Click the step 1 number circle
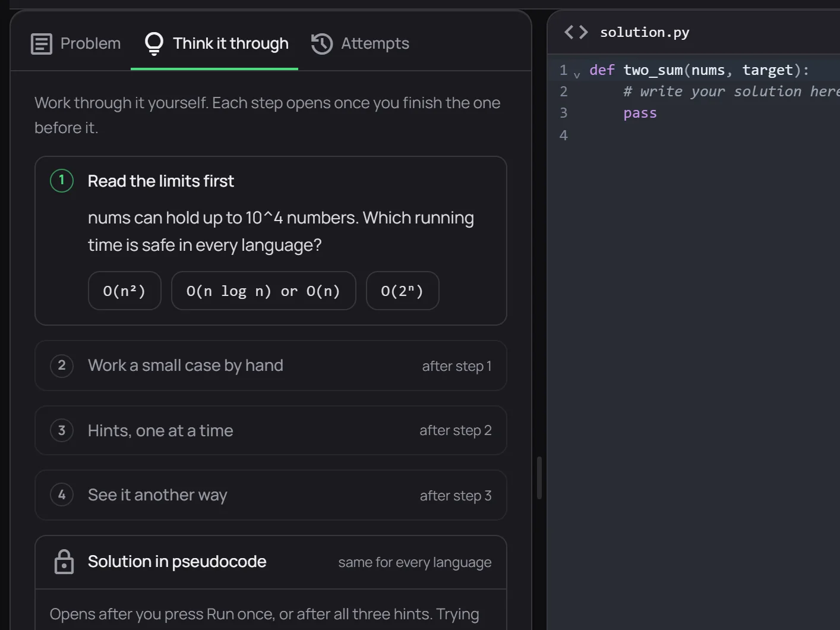The height and width of the screenshot is (630, 840). [x=62, y=180]
